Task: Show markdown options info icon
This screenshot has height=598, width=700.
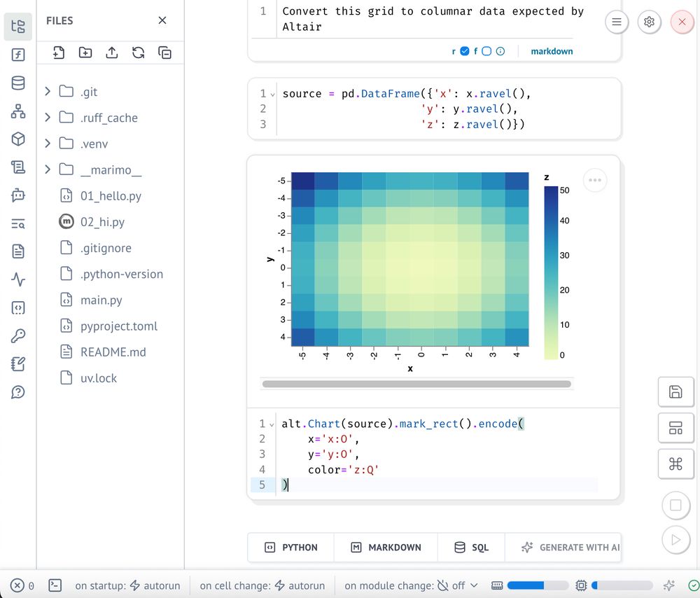Action: (x=500, y=51)
